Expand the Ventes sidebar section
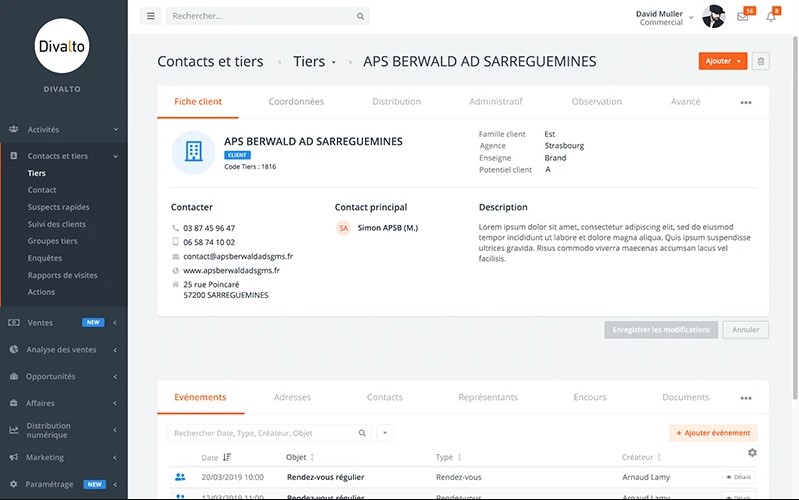Screen dimensions: 799x500 pyautogui.click(x=64, y=322)
